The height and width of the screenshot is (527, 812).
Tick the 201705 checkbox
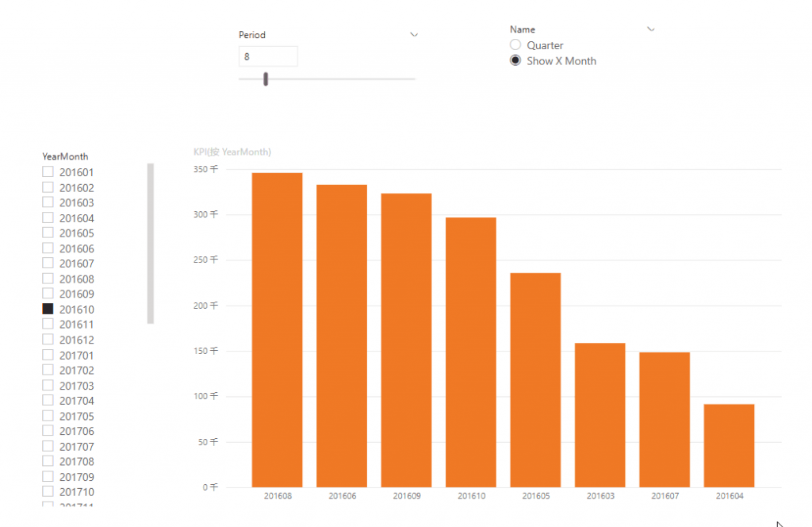pos(48,416)
